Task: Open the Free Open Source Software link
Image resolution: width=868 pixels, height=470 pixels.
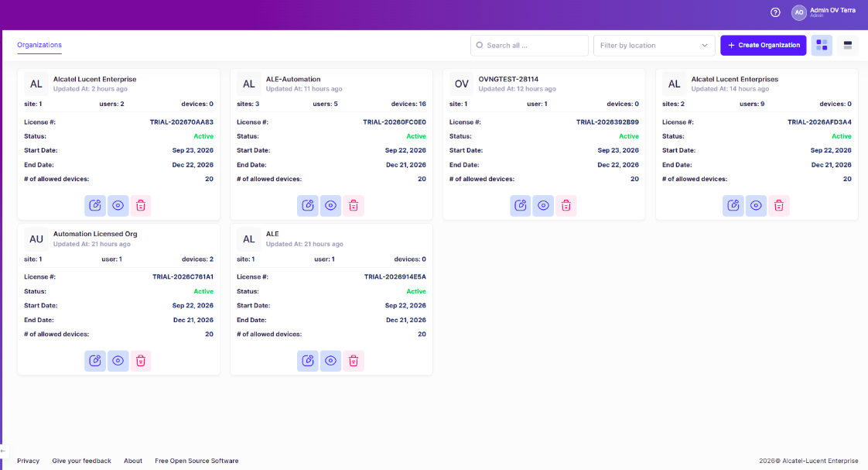Action: [196, 461]
